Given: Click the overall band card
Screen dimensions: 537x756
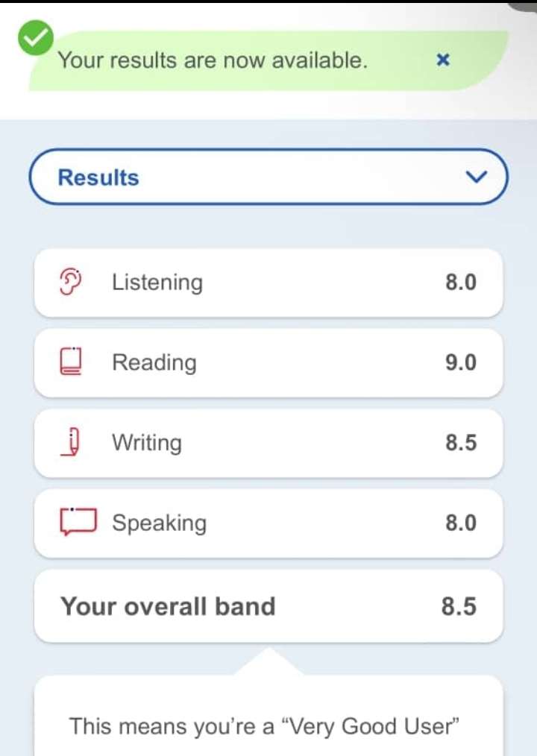Looking at the screenshot, I should coord(268,606).
